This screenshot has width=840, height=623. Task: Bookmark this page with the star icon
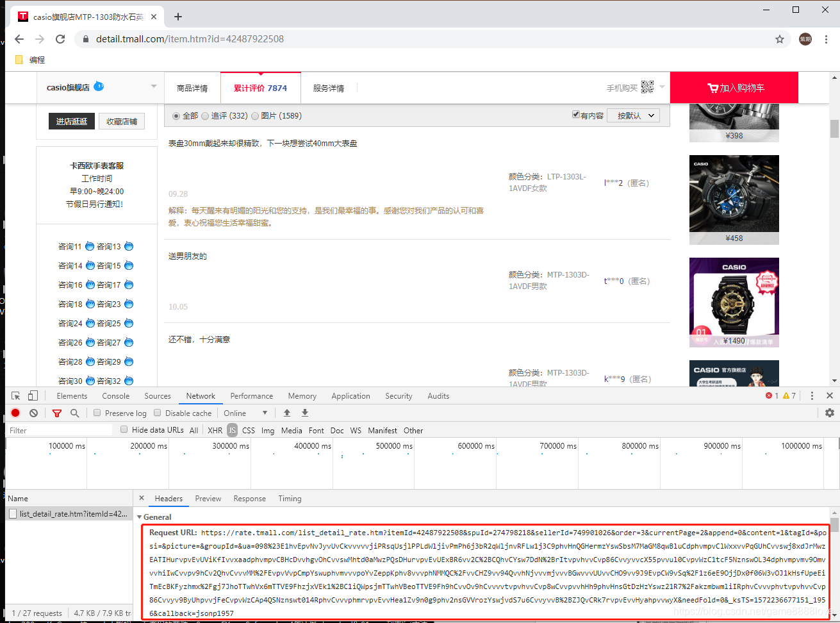coord(780,39)
